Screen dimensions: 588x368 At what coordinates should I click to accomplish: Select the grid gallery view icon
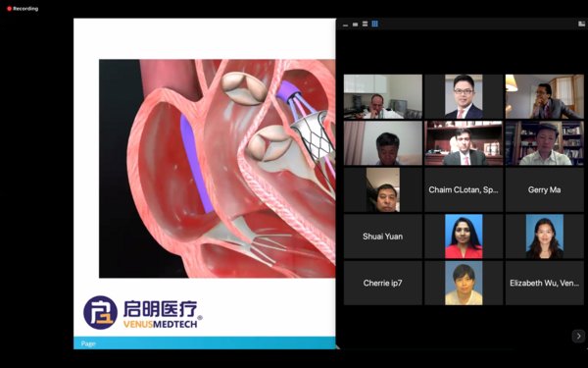coord(374,24)
